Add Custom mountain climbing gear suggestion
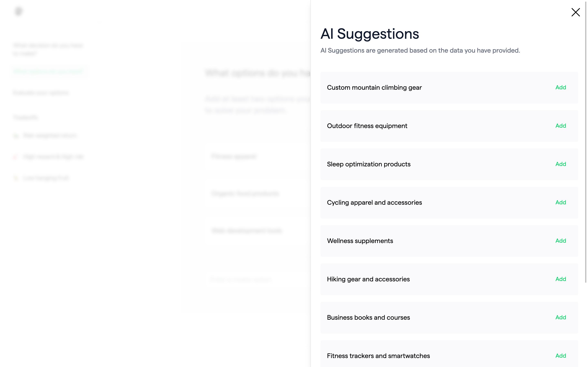This screenshot has width=588, height=367. tap(561, 87)
